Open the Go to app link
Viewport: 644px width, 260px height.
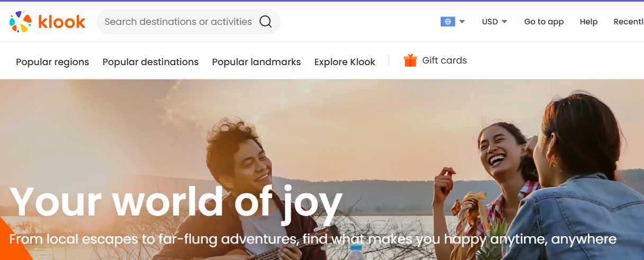pos(544,22)
